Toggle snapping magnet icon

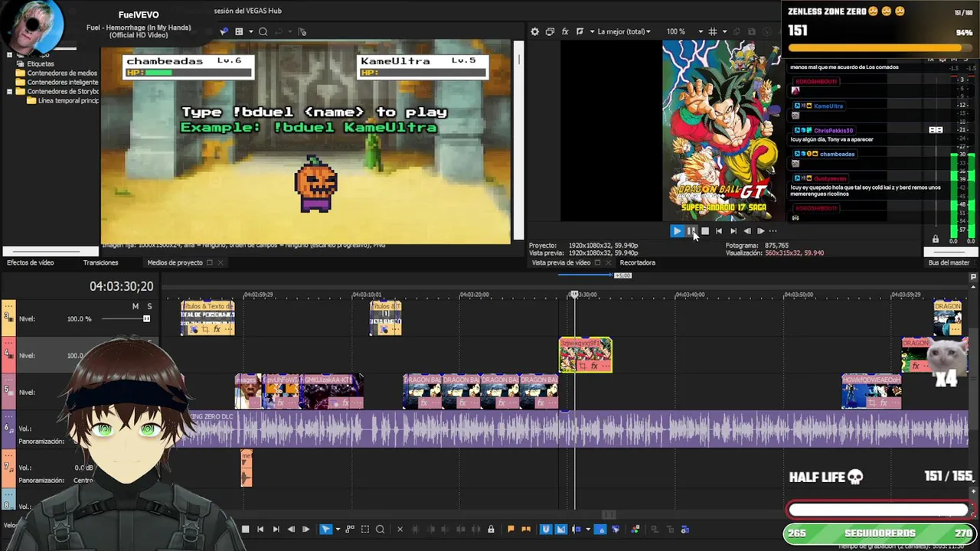(546, 529)
